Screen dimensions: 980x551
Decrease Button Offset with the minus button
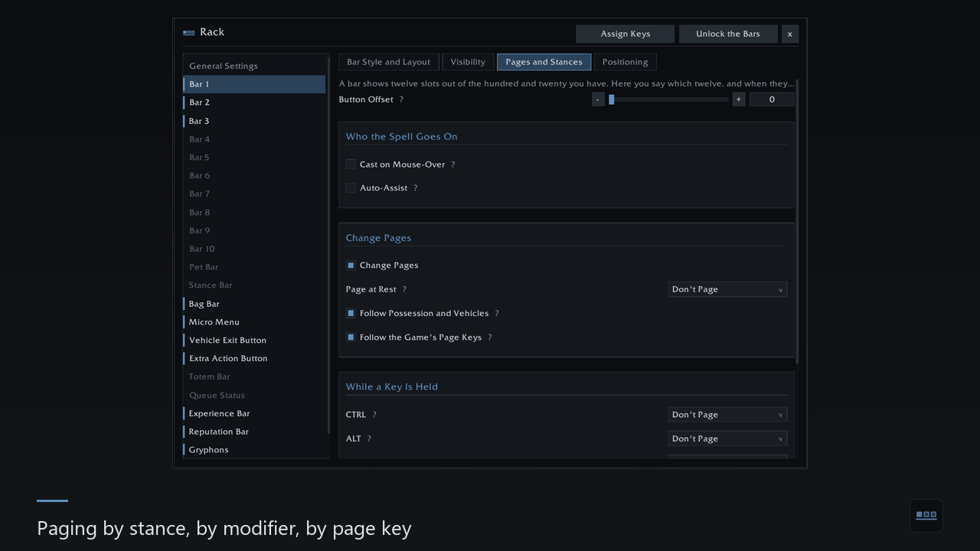click(x=598, y=99)
